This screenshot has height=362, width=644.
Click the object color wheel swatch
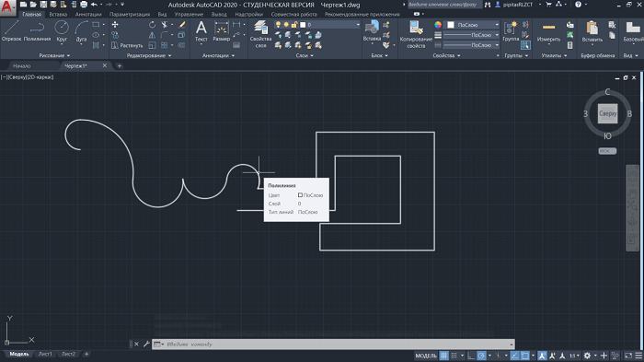click(x=438, y=25)
